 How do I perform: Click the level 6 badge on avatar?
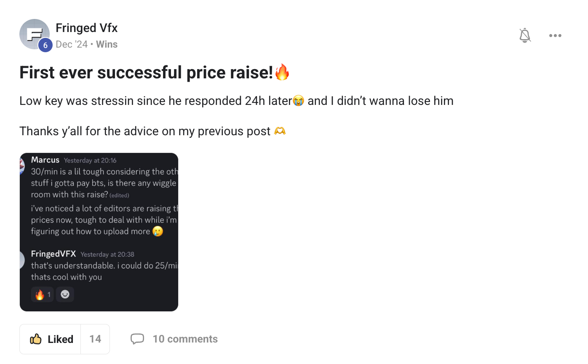point(45,45)
